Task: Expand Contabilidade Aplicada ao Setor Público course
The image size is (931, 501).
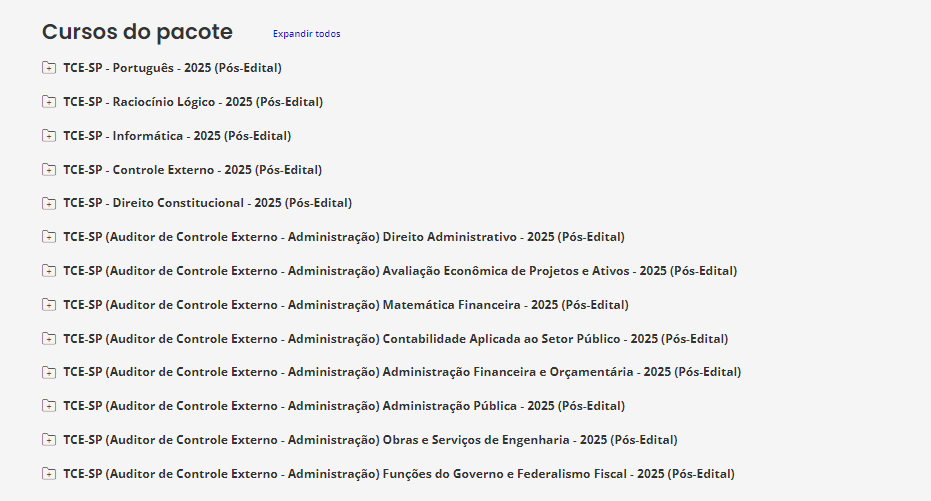Action: 49,339
